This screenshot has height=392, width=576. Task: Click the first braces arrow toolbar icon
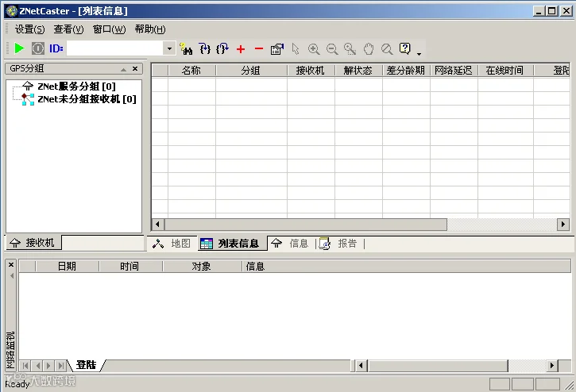205,49
